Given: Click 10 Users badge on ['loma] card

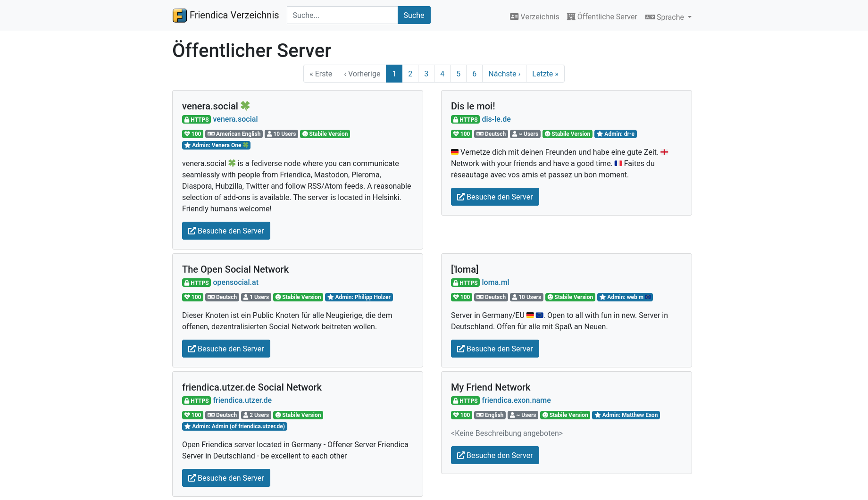Looking at the screenshot, I should tap(526, 297).
